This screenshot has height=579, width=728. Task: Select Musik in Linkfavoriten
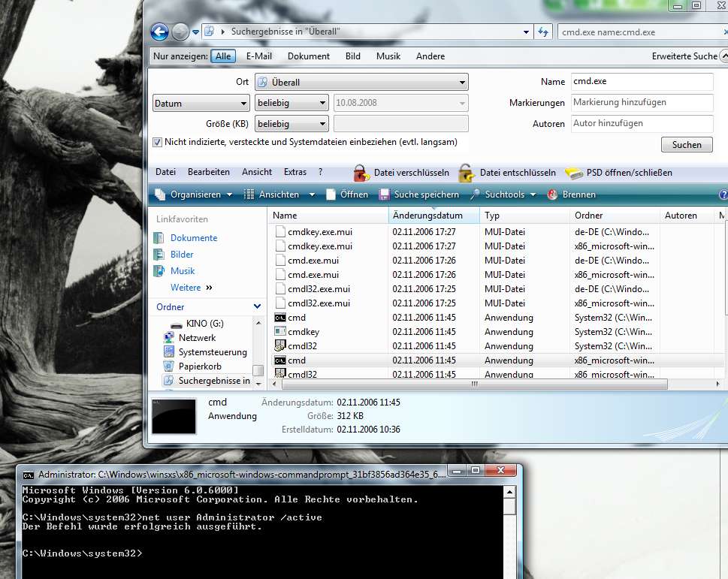pyautogui.click(x=183, y=271)
